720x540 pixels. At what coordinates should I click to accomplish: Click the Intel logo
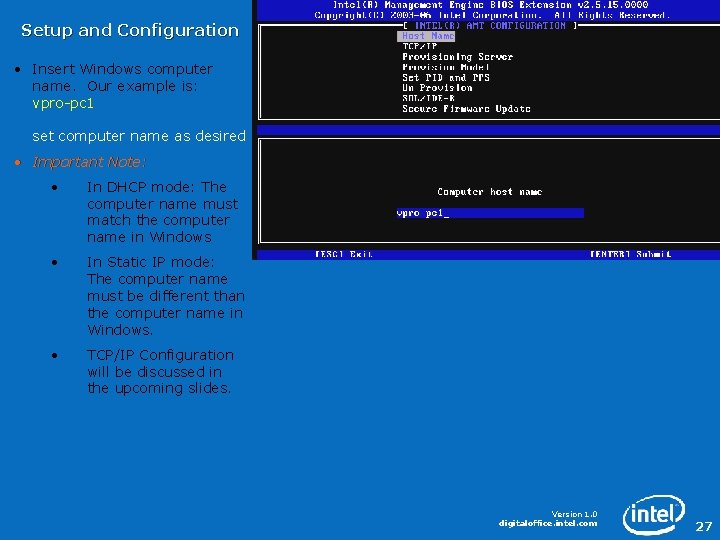(654, 515)
